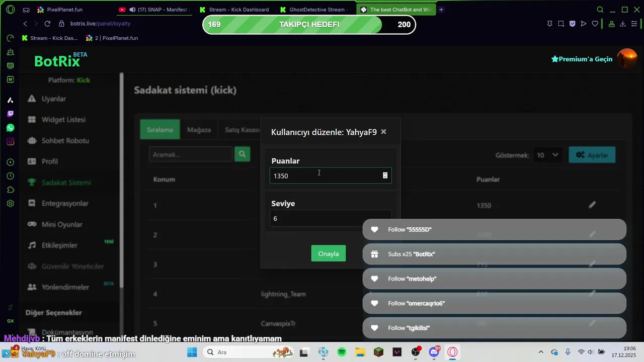Open Twitch in the Opera sidebar
Viewport: 644px width, 362px height.
pyautogui.click(x=10, y=114)
